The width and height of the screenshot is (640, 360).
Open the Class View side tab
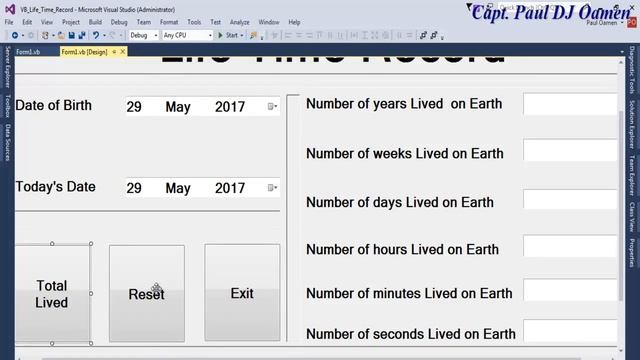632,217
